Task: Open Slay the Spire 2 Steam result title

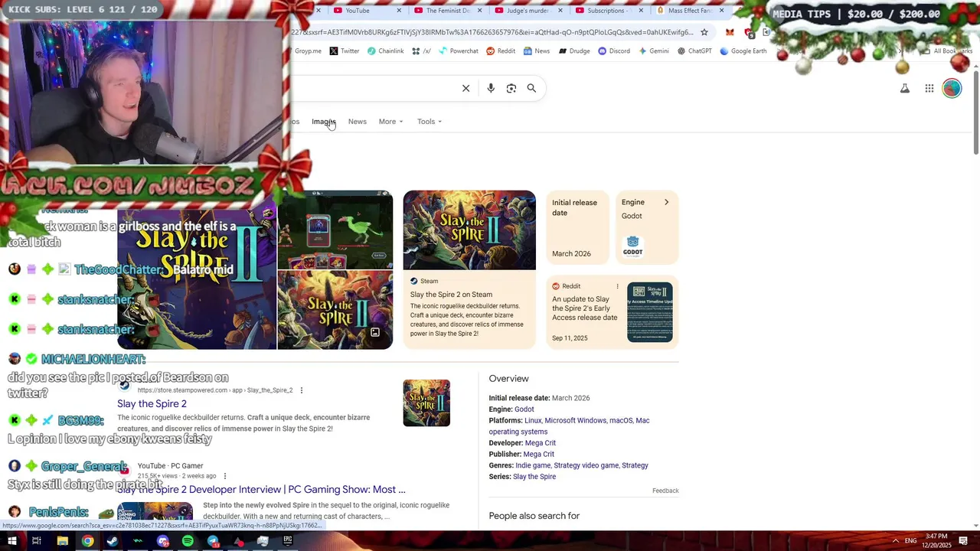Action: (152, 404)
